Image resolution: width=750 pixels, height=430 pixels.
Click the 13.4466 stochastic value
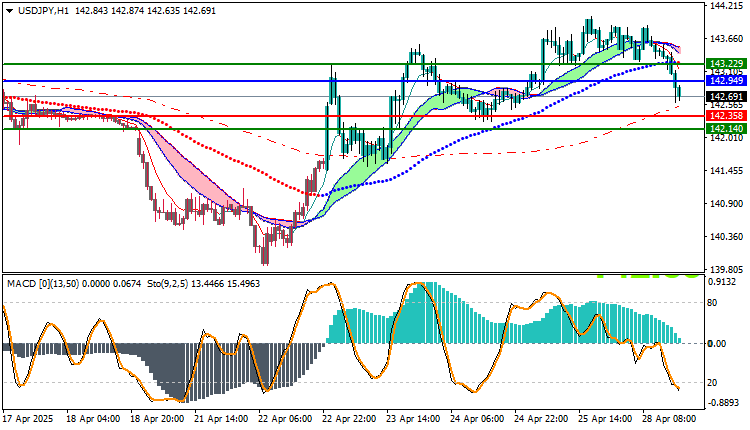(x=207, y=284)
